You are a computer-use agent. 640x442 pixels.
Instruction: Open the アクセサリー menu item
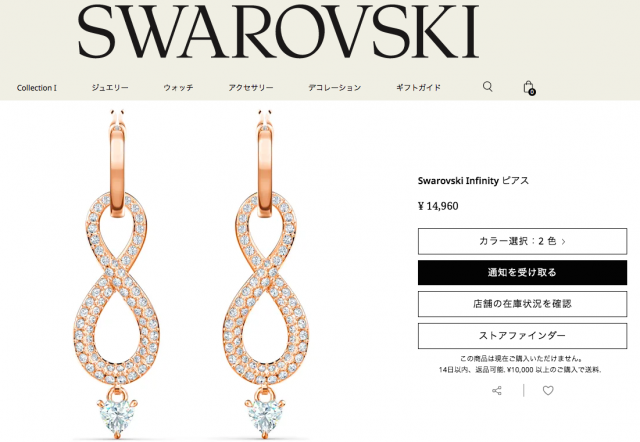pos(251,87)
